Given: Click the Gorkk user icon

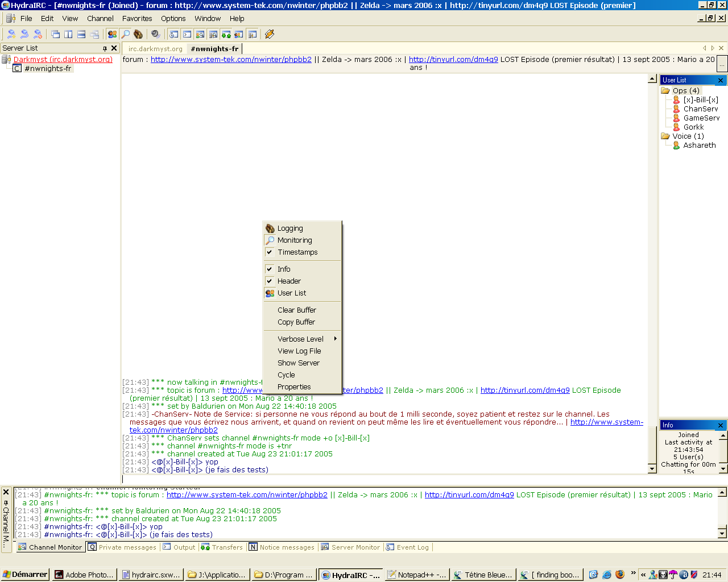Looking at the screenshot, I should click(x=676, y=127).
